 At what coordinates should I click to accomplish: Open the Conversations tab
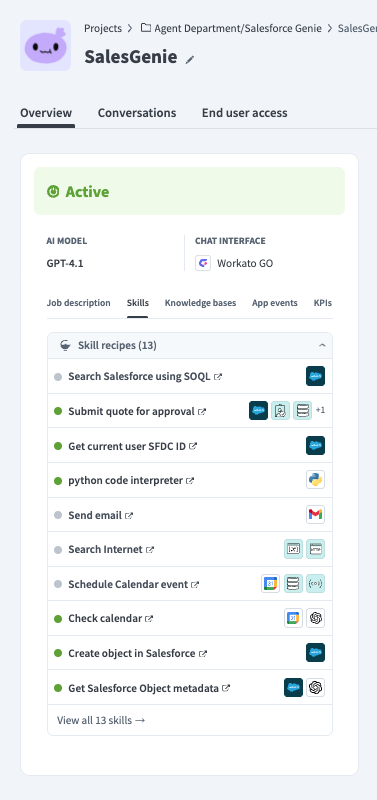[x=137, y=113]
